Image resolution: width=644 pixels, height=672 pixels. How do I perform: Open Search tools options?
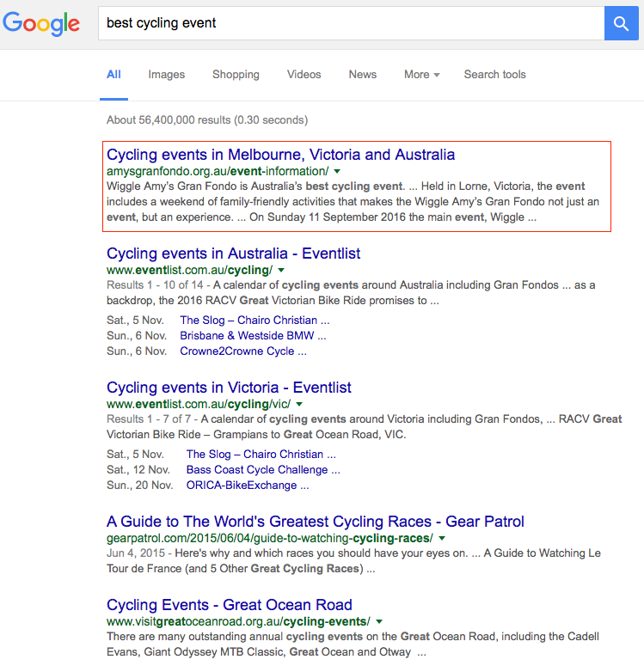click(494, 75)
